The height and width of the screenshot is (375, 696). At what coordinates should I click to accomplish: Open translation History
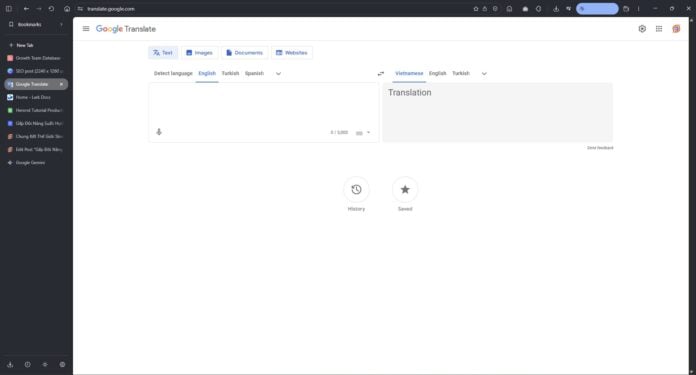click(x=356, y=190)
